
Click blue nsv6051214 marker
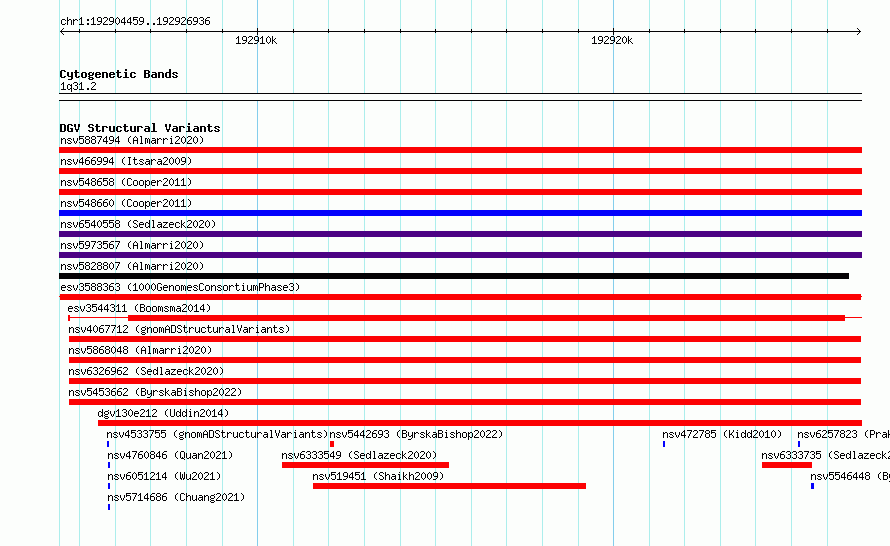coord(109,486)
